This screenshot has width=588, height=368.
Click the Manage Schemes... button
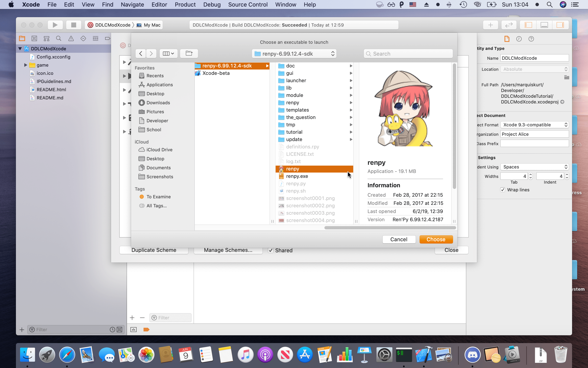click(228, 250)
